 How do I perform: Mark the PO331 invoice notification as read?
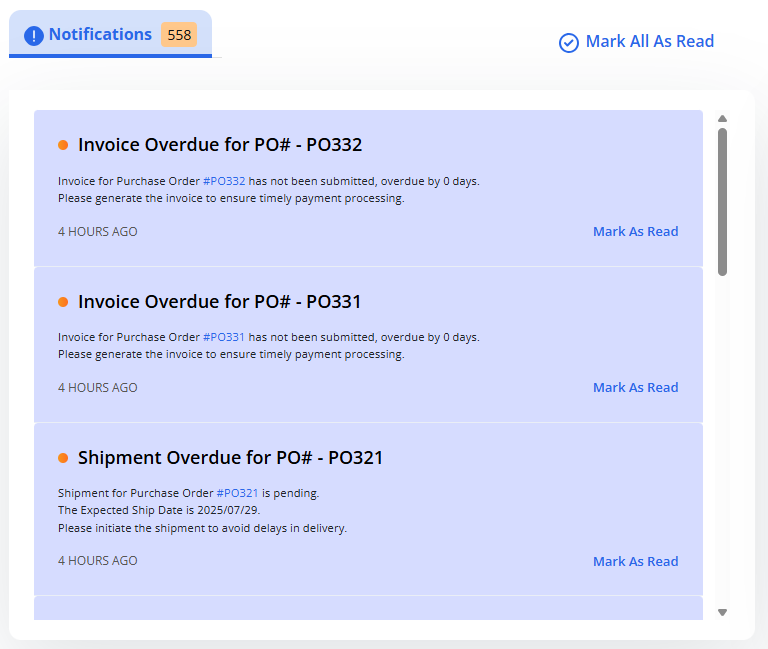(x=635, y=387)
